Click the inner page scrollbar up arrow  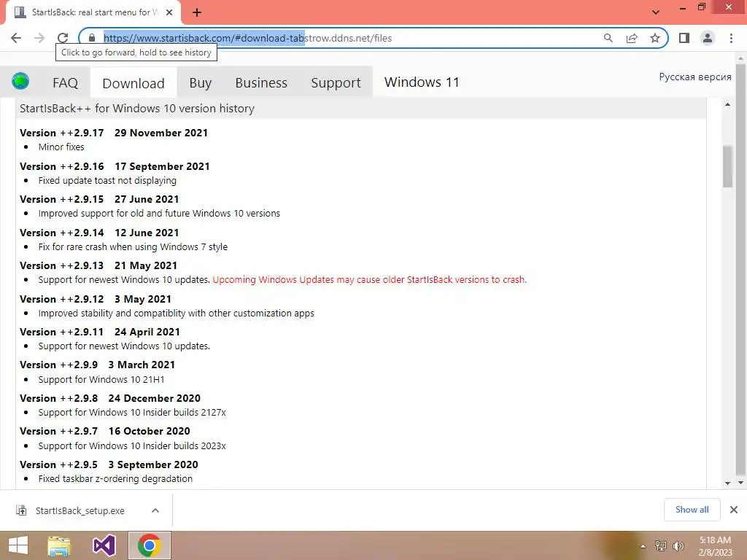pyautogui.click(x=727, y=104)
